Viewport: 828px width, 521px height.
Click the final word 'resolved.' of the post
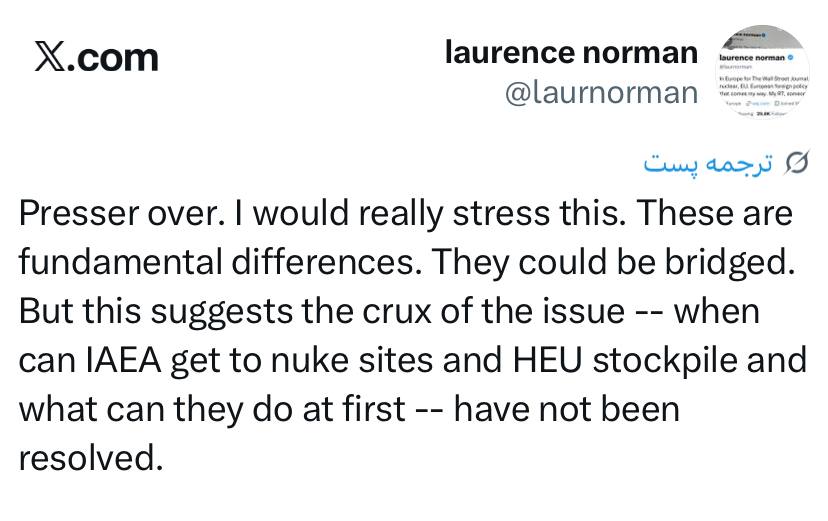[x=91, y=458]
